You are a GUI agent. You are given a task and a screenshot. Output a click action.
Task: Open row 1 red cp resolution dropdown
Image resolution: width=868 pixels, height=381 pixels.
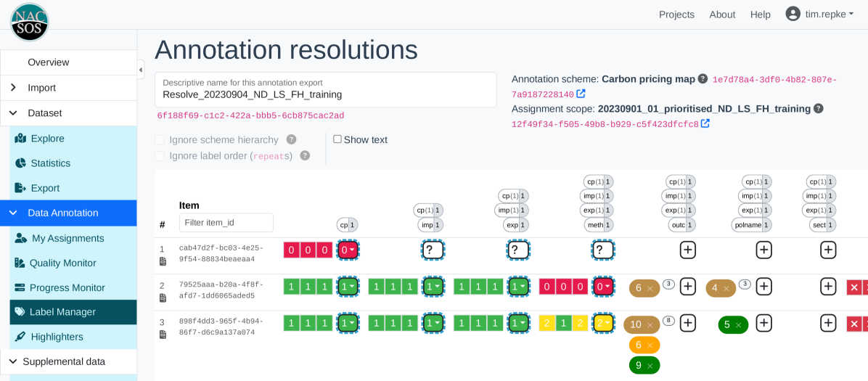click(348, 250)
